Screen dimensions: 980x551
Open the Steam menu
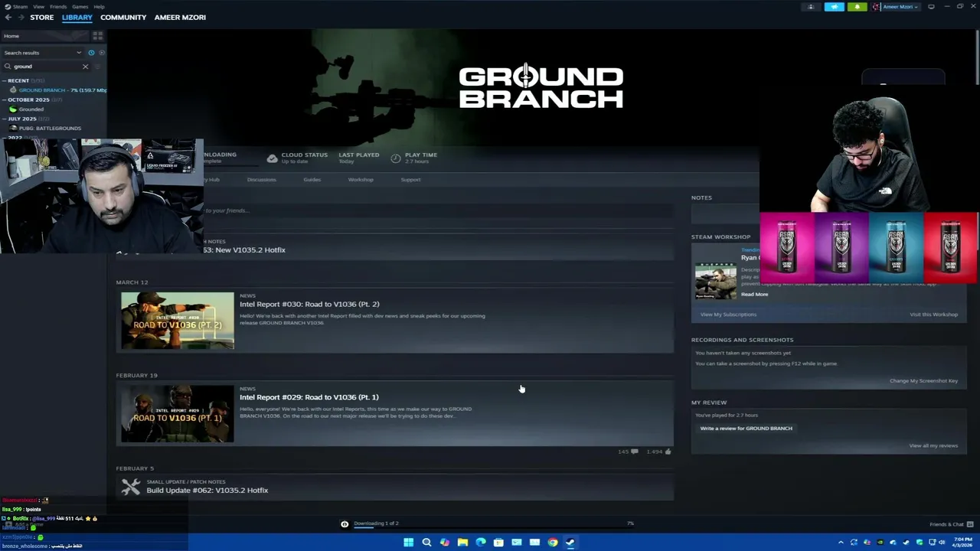(16, 6)
